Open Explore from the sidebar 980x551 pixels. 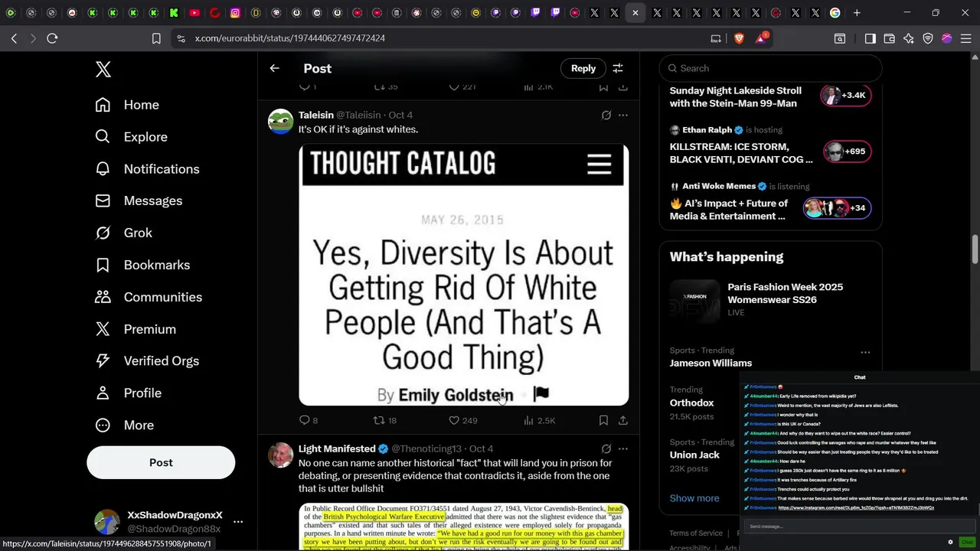coord(131,137)
